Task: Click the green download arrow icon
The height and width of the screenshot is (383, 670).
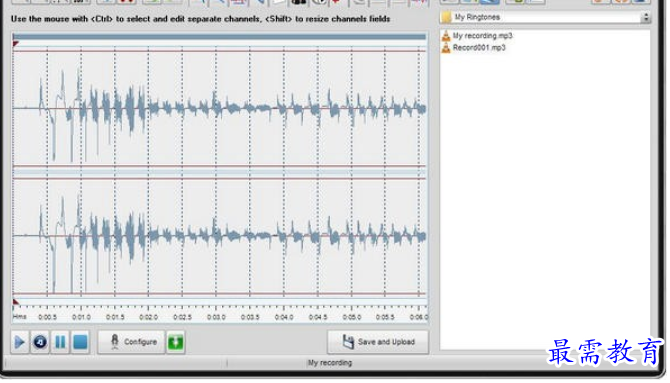Action: click(x=176, y=342)
